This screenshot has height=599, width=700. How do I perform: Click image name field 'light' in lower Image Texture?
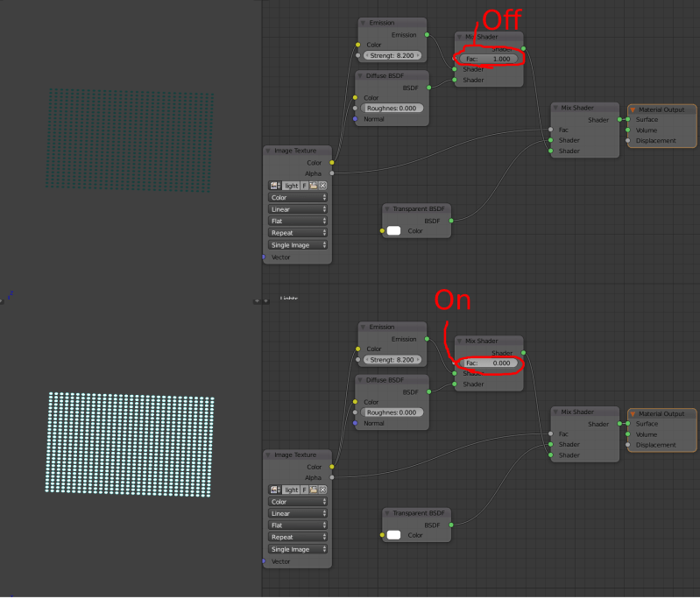click(291, 490)
